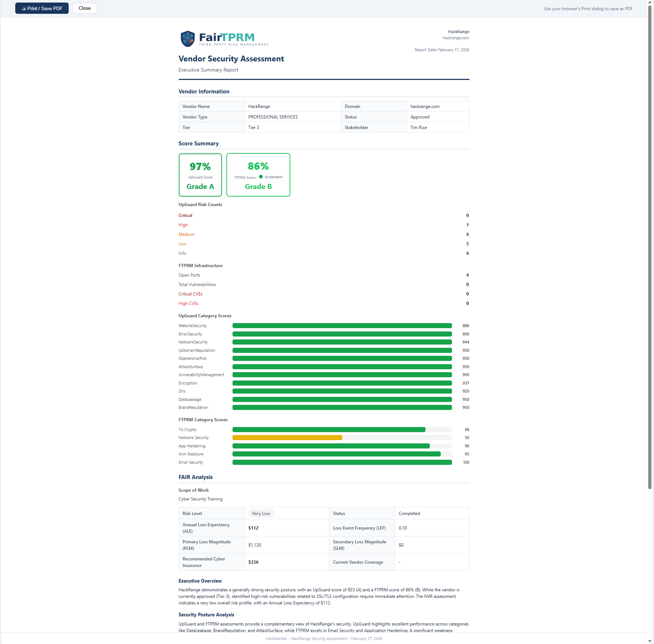Click the green Acceptable status dot

coord(261,177)
